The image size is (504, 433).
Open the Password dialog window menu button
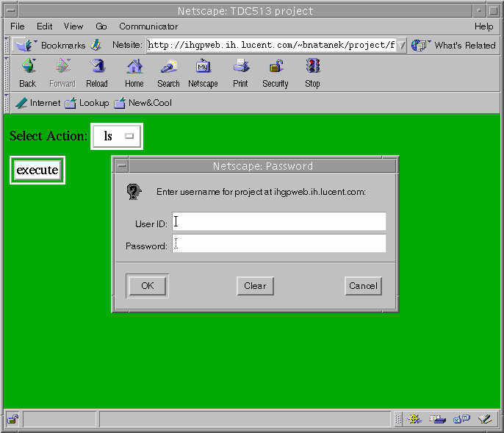[x=122, y=166]
